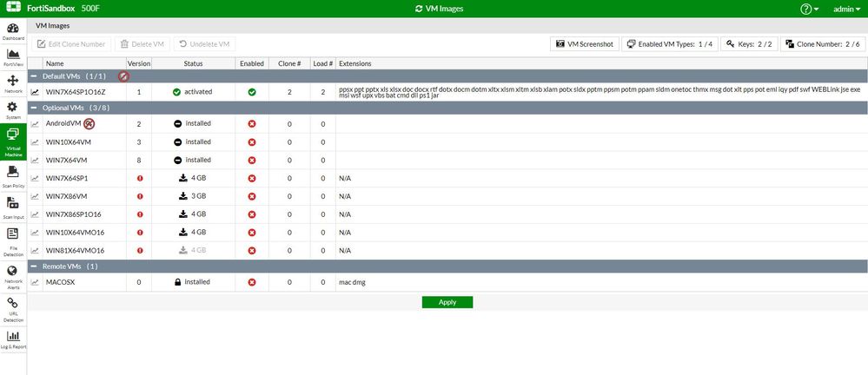Select the WIN7X86VM row name
The height and width of the screenshot is (375, 868).
[x=66, y=196]
